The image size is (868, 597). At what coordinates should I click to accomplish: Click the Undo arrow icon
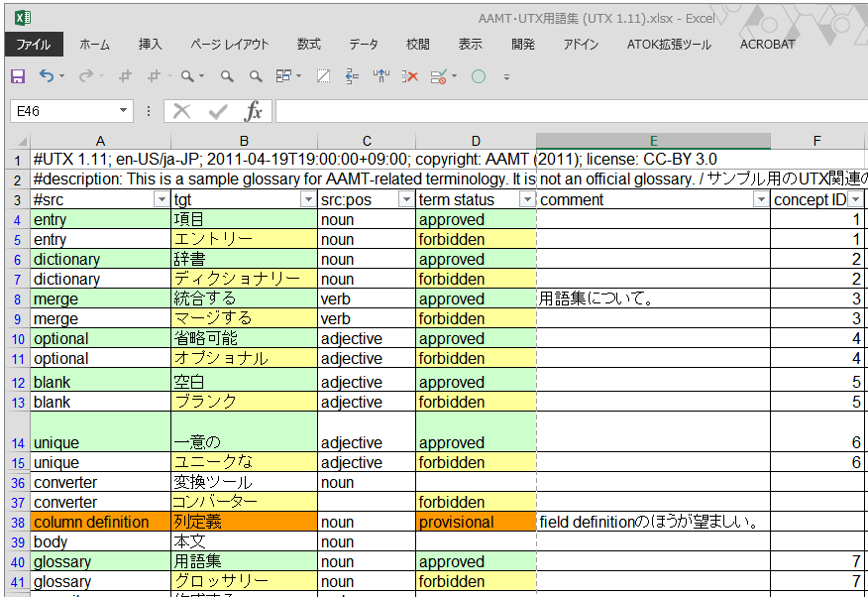47,76
